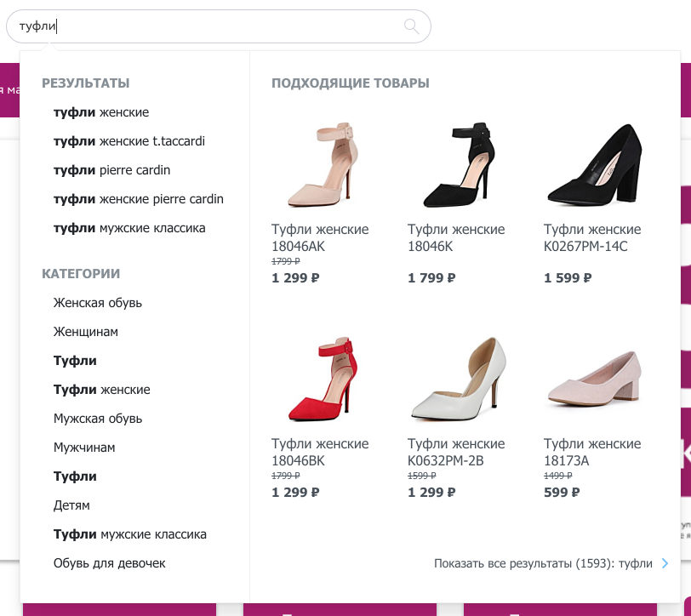Go to the Женщинам category
Screen dimensions: 691x616
tap(85, 332)
